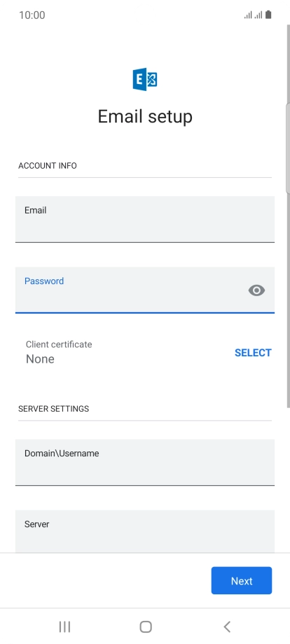Go back using the navigation arrow
The width and height of the screenshot is (290, 644).
[x=227, y=626]
